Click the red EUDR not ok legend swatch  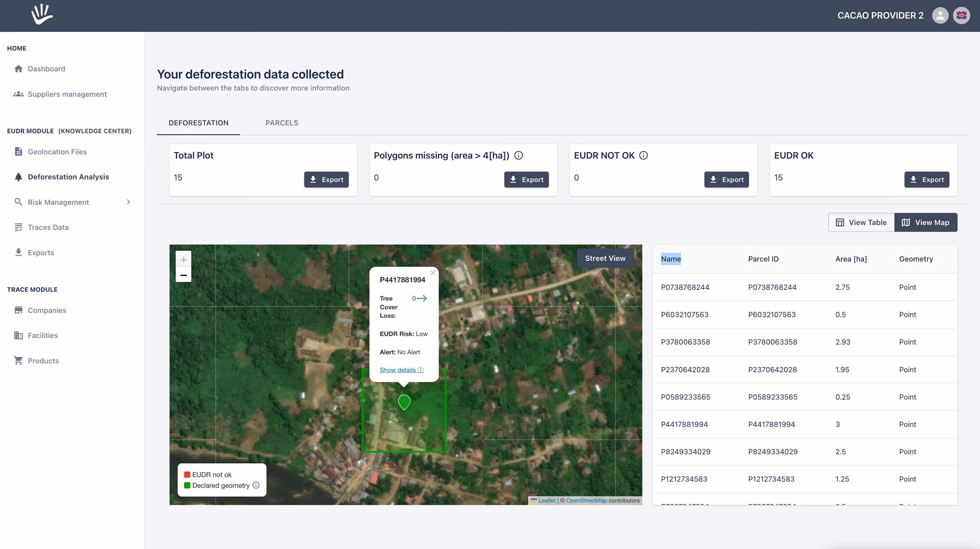click(187, 474)
